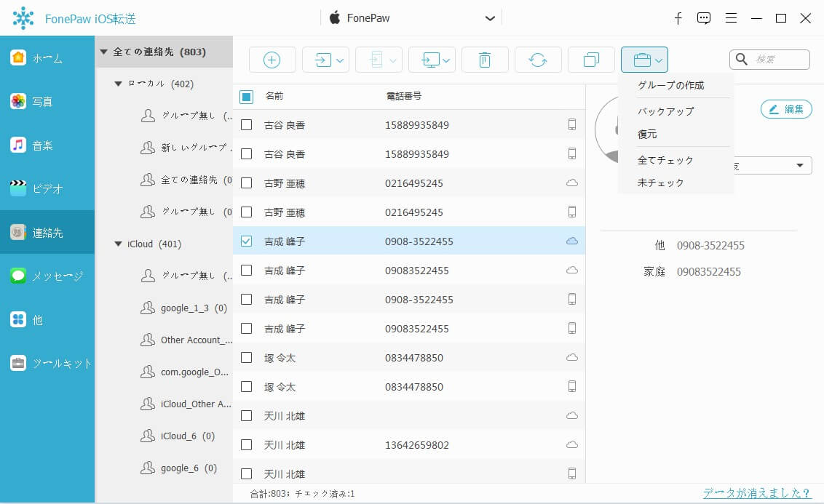Click the refresh contacts icon

click(538, 60)
